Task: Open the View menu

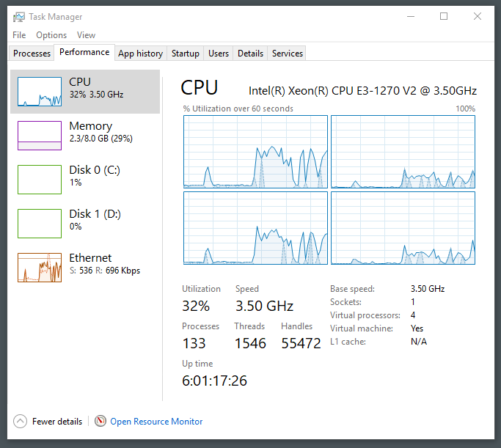Action: tap(86, 34)
